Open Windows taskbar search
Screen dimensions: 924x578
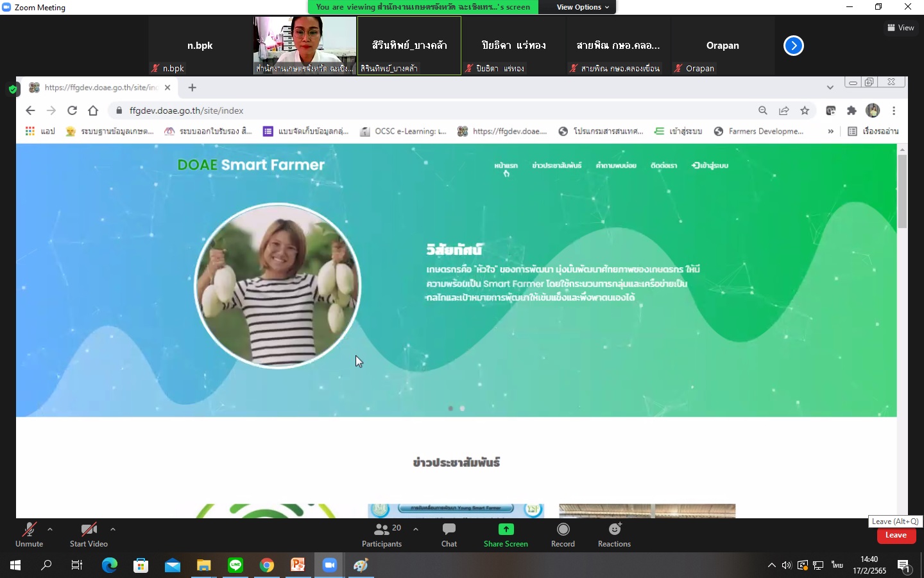[x=46, y=565]
